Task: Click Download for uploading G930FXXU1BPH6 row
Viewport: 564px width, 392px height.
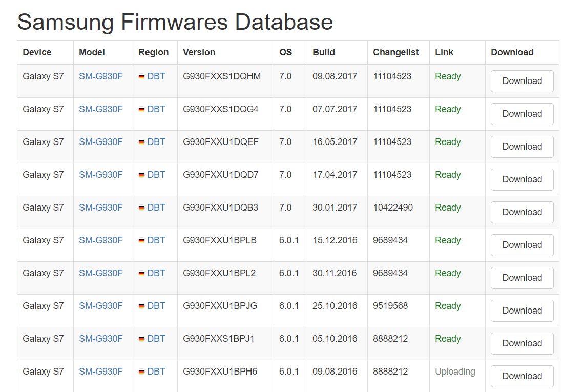Action: point(521,376)
